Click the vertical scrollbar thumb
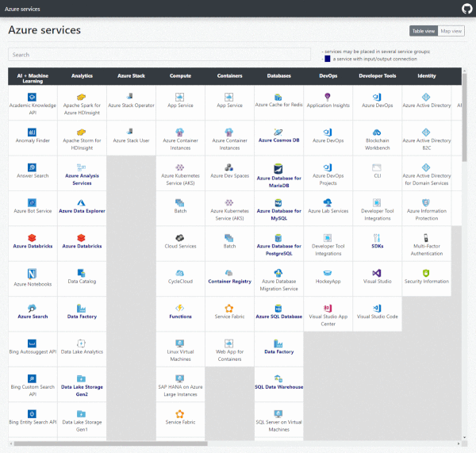476x453 pixels. [x=464, y=117]
